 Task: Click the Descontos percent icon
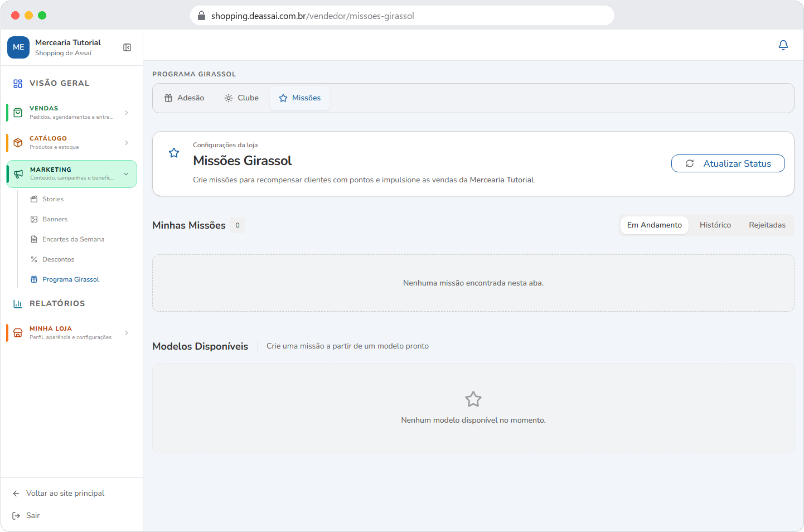click(34, 259)
